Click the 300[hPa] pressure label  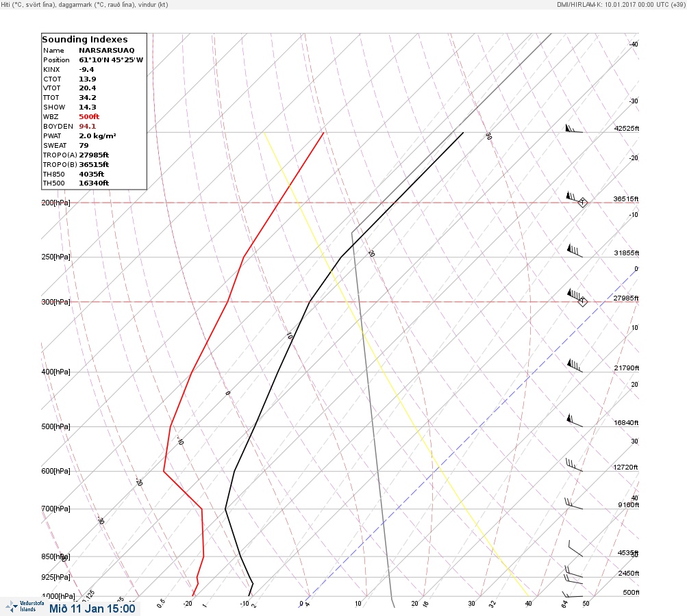(55, 302)
